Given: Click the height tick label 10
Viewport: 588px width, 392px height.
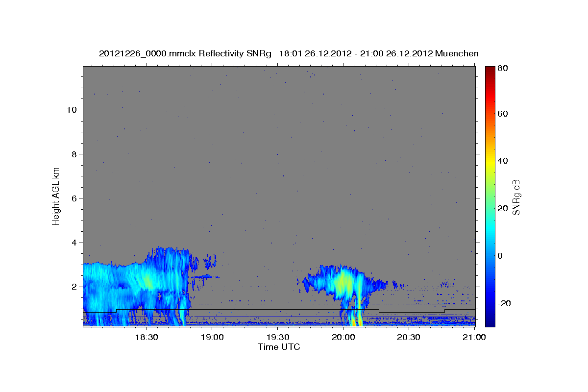Looking at the screenshot, I should (x=71, y=110).
